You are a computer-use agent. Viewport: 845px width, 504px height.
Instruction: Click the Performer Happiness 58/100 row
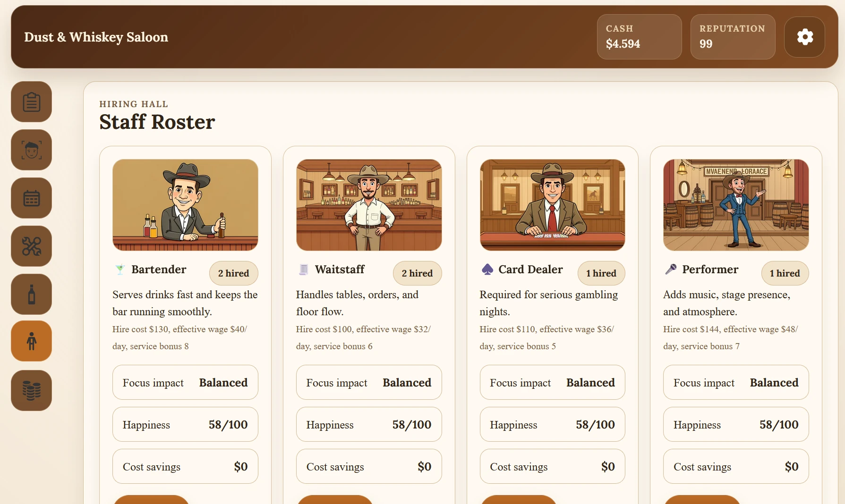[736, 424]
